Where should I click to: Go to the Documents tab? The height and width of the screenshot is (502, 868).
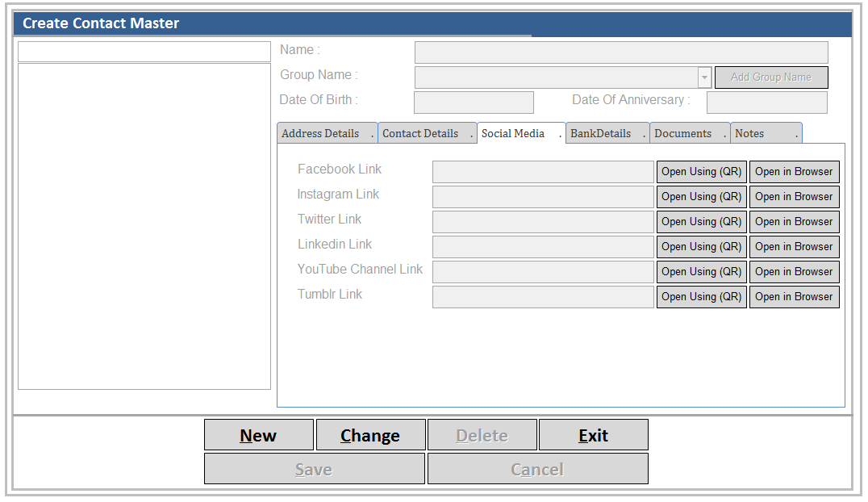pos(683,134)
